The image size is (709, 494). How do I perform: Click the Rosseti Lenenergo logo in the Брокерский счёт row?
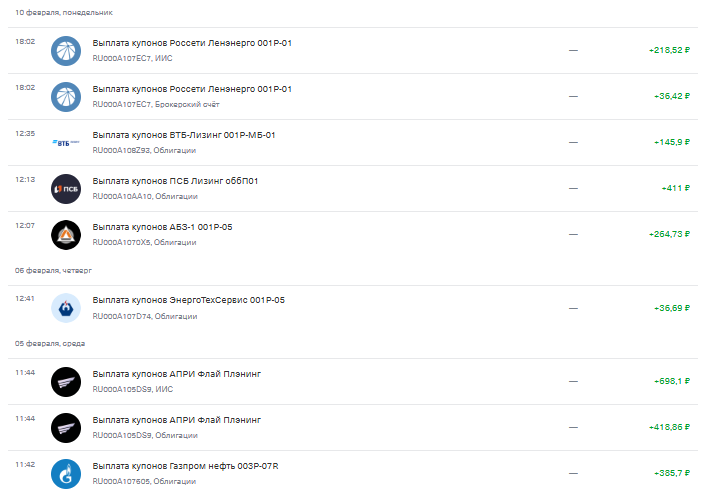pyautogui.click(x=66, y=97)
